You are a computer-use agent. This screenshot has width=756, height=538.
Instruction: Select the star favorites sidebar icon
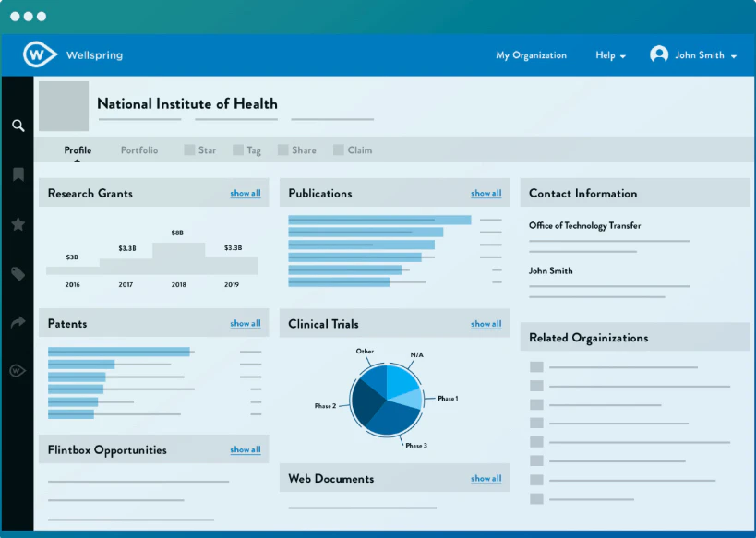[x=18, y=224]
